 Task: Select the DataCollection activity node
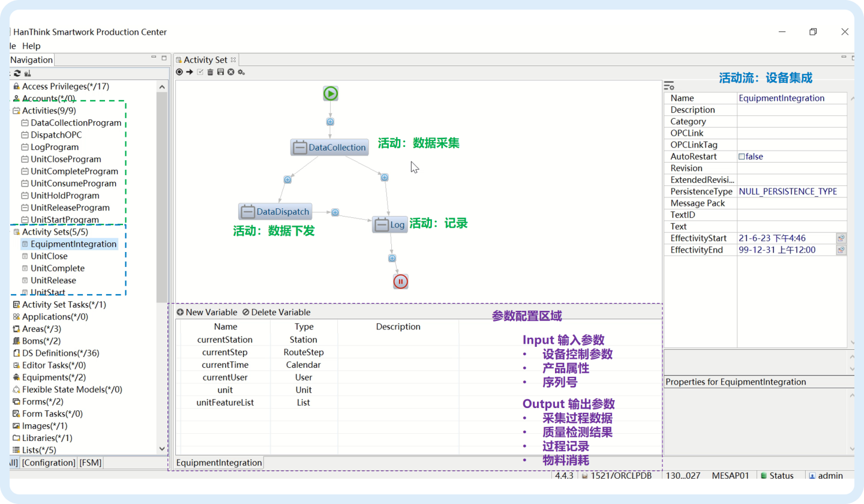[x=329, y=148]
